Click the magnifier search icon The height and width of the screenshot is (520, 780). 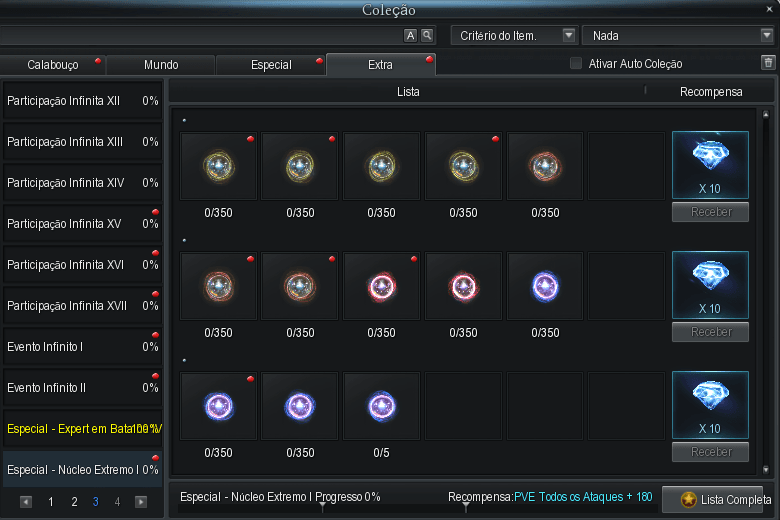point(427,35)
